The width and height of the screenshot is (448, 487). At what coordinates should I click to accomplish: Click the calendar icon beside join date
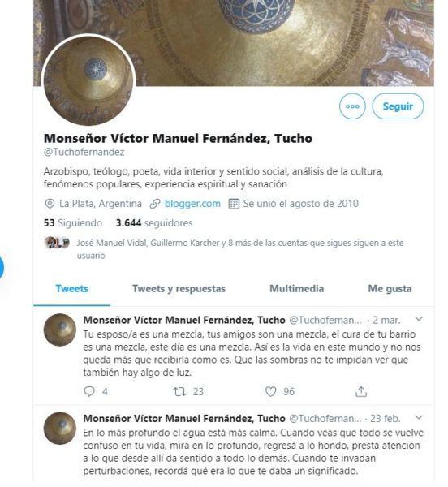click(234, 204)
